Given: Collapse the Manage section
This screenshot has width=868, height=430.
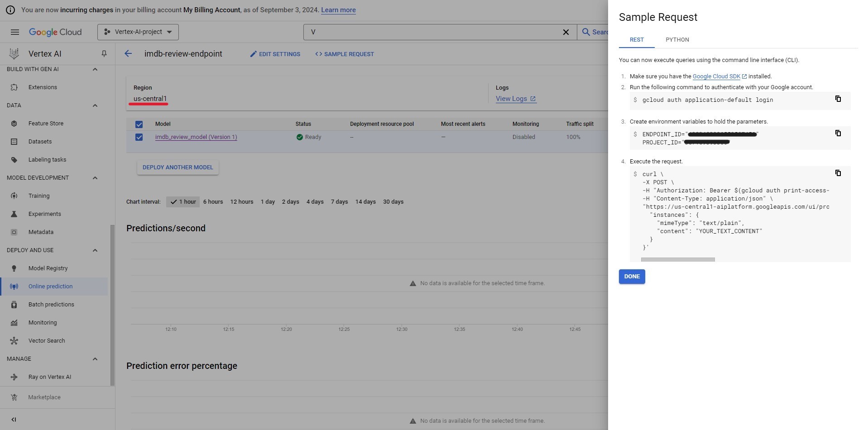Looking at the screenshot, I should 95,359.
